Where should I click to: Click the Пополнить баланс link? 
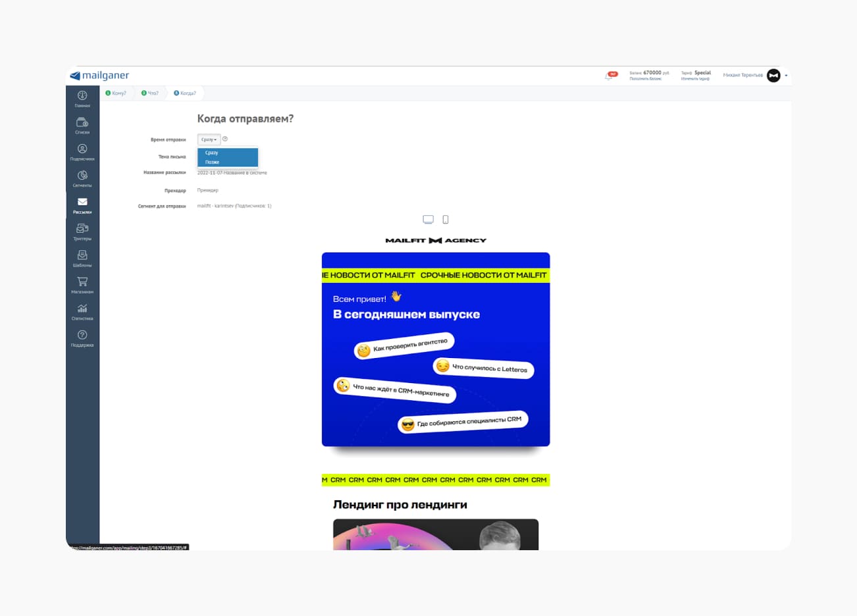click(x=645, y=79)
